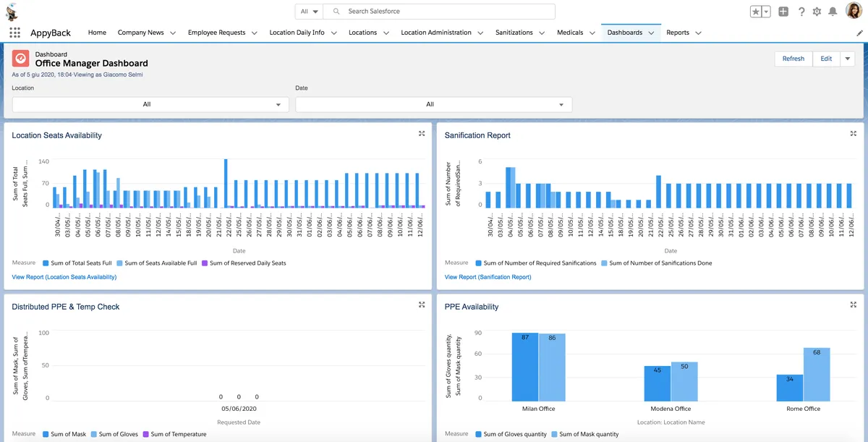
Task: Click the red dashboard gauge icon
Action: click(21, 59)
